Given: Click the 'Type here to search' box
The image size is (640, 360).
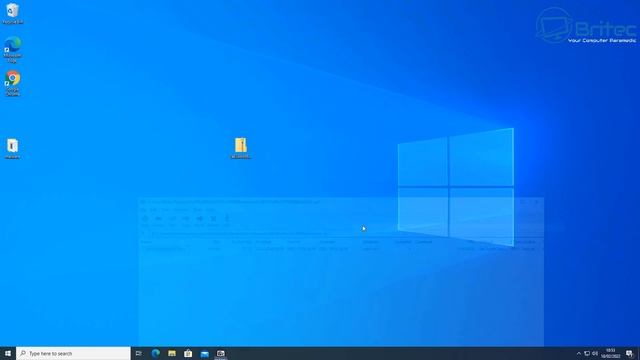Looking at the screenshot, I should point(73,353).
